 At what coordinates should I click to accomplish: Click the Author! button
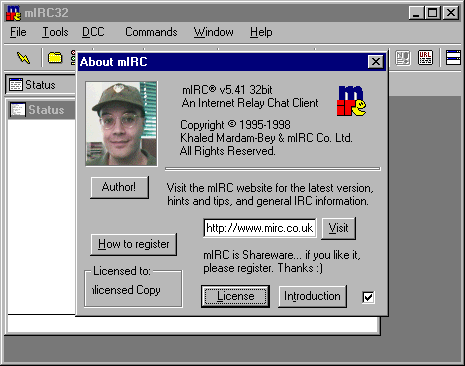point(119,187)
